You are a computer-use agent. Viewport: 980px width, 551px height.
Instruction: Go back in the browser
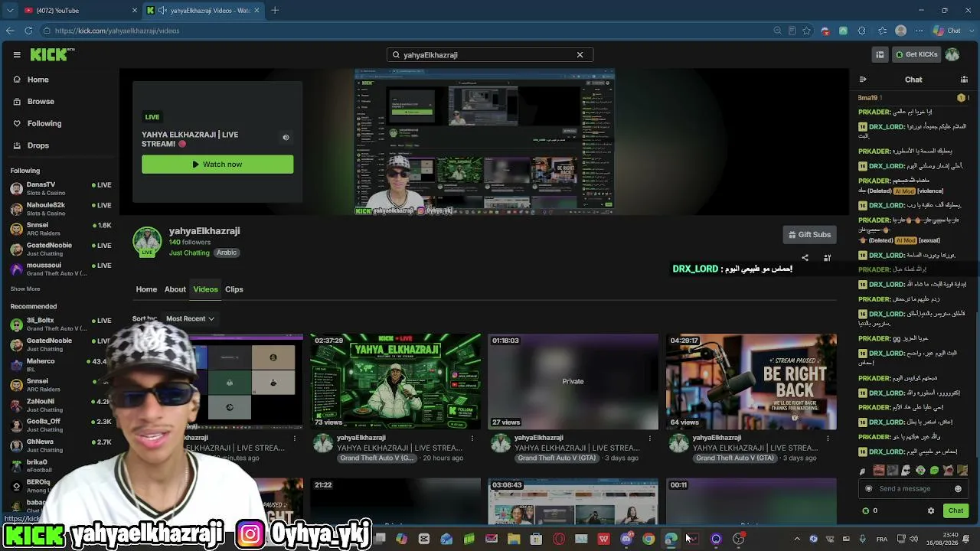10,31
